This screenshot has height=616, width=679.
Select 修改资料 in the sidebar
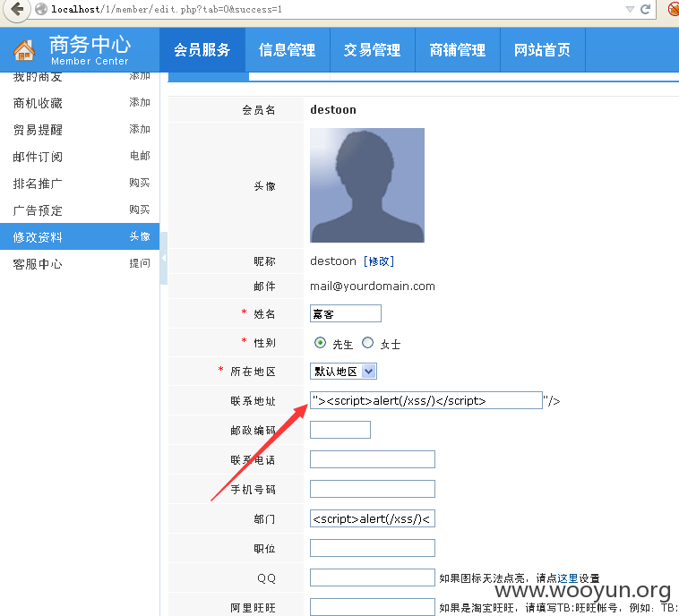[38, 236]
